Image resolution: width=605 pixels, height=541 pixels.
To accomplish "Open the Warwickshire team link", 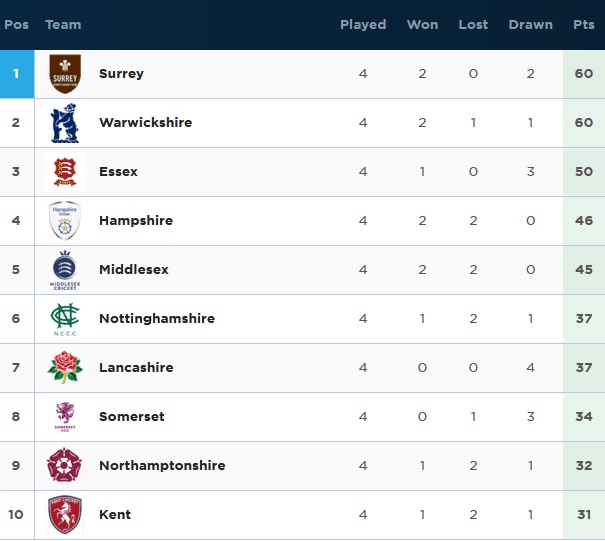I will [145, 122].
